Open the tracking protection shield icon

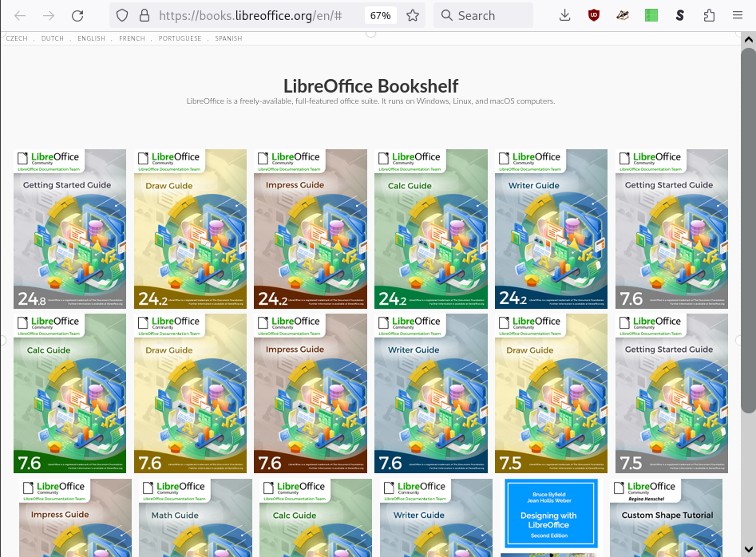(x=122, y=16)
